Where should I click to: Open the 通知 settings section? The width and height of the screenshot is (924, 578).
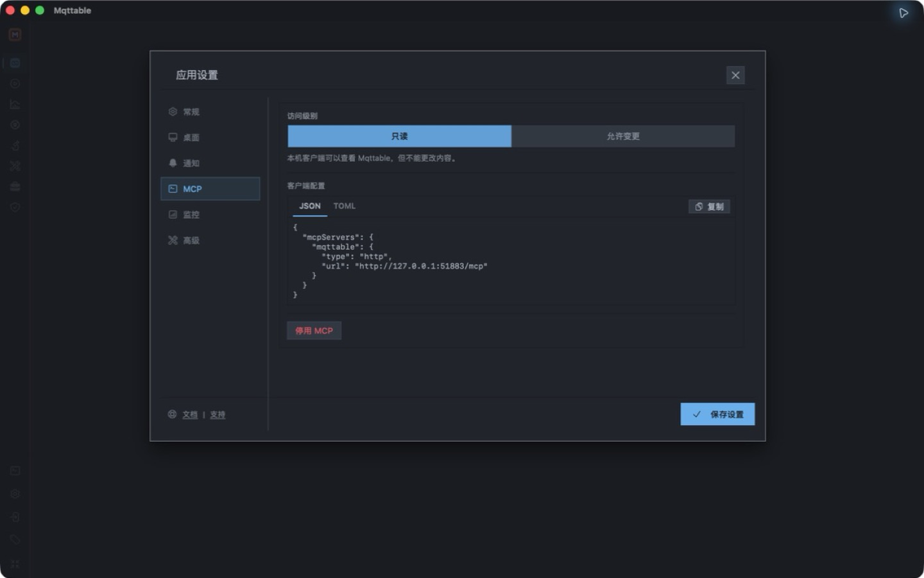click(210, 163)
